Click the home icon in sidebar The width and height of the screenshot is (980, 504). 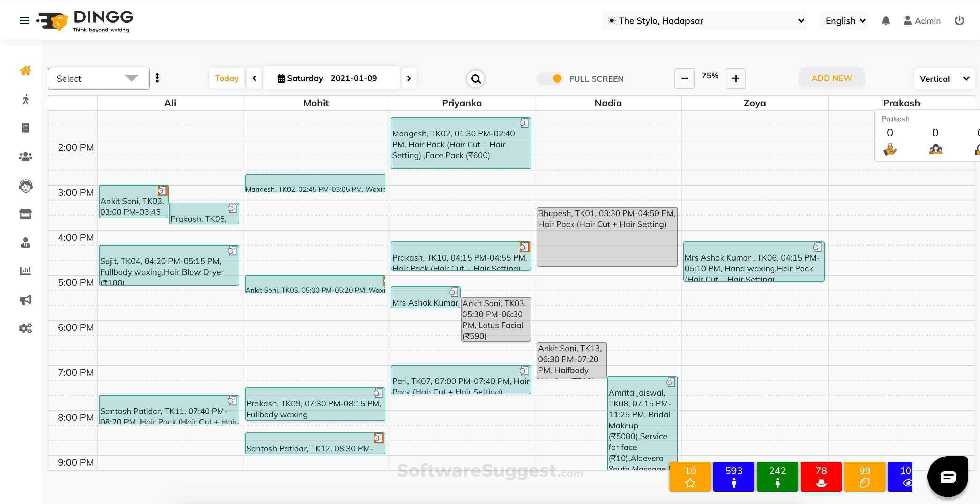click(26, 71)
